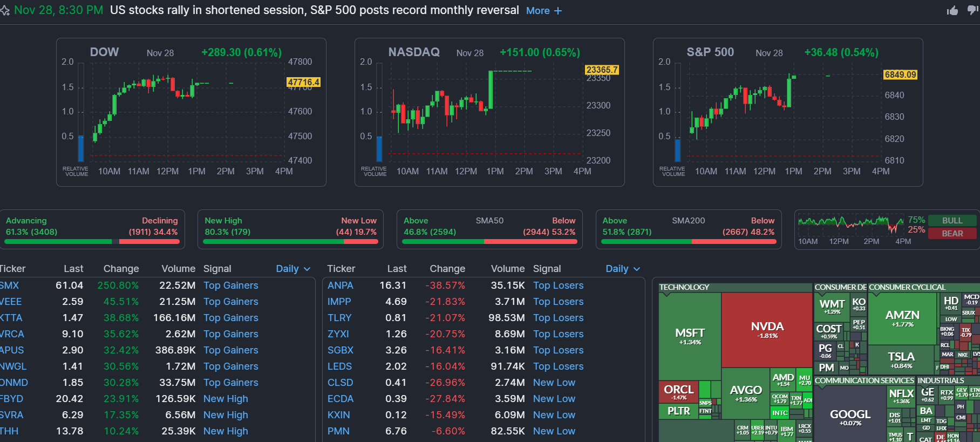The image size is (980, 442).
Task: Open the AMZN tile in the heatmap
Action: click(x=902, y=318)
